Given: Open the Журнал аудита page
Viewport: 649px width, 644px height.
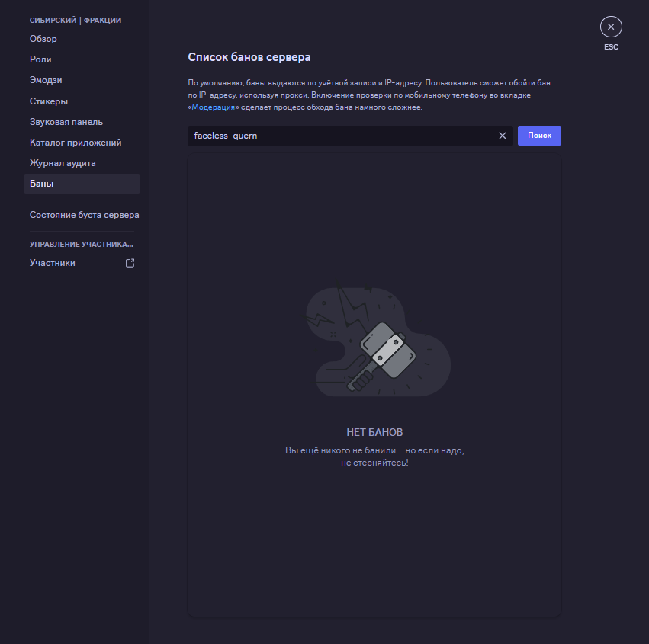Looking at the screenshot, I should click(63, 163).
